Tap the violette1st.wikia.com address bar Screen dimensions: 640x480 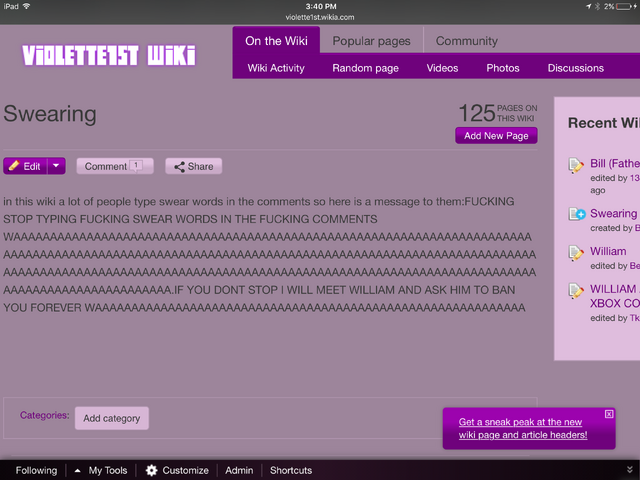click(x=320, y=17)
